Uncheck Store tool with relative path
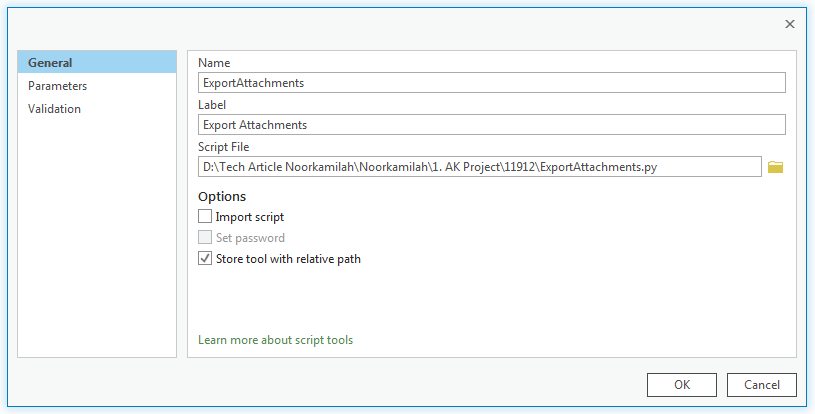 205,258
